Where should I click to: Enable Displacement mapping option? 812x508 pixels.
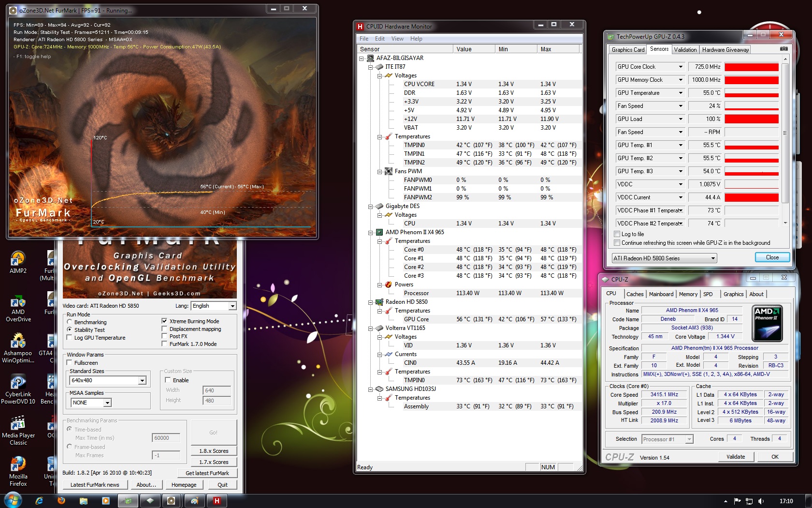click(x=164, y=329)
